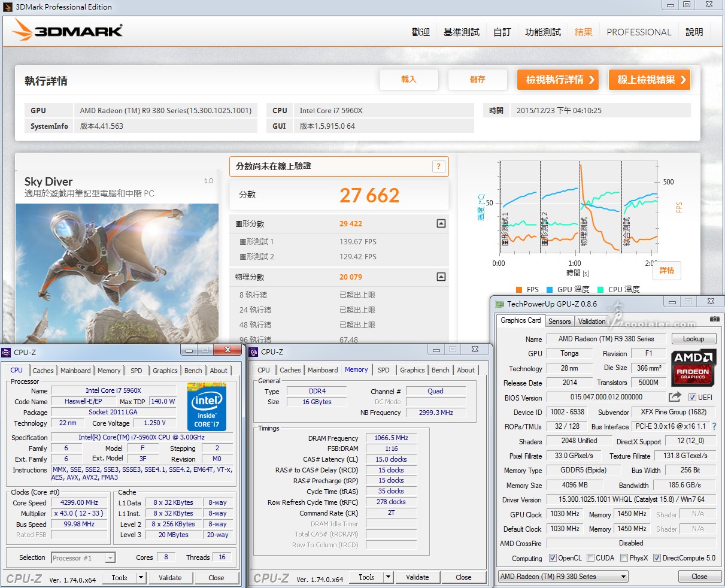Collapse the physics score section in 3DMark
725x588 pixels.
coord(441,277)
